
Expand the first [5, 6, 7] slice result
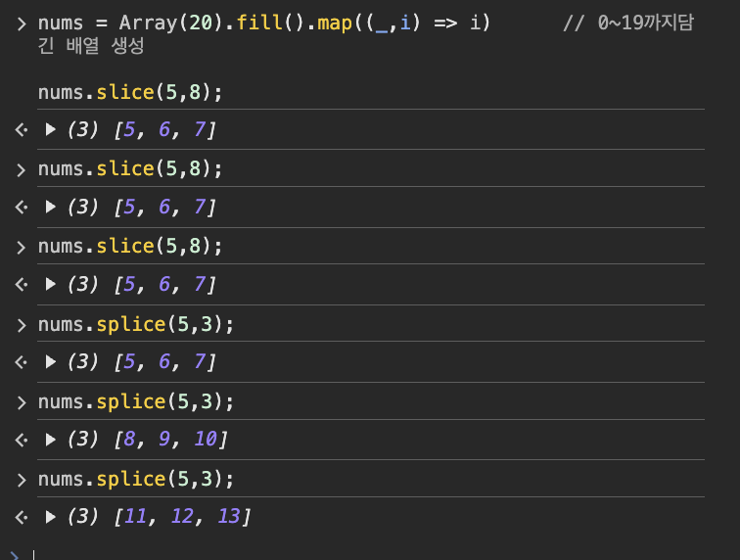coord(51,129)
